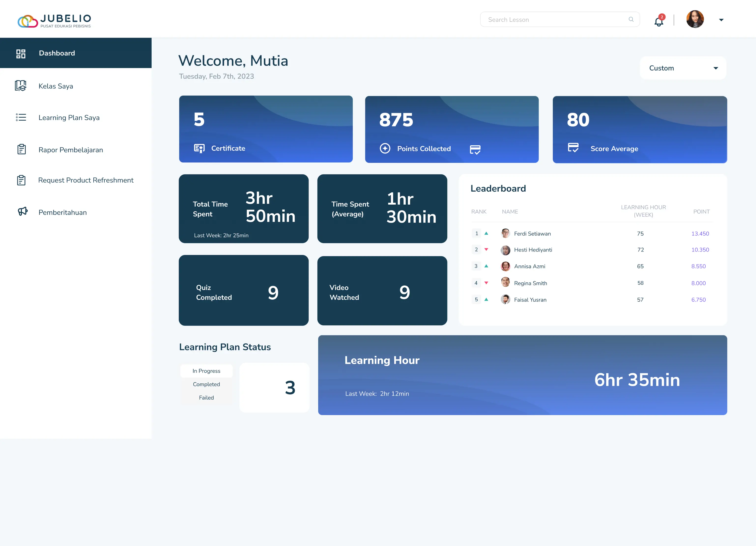Click the Time Spent (Average) card

click(382, 209)
